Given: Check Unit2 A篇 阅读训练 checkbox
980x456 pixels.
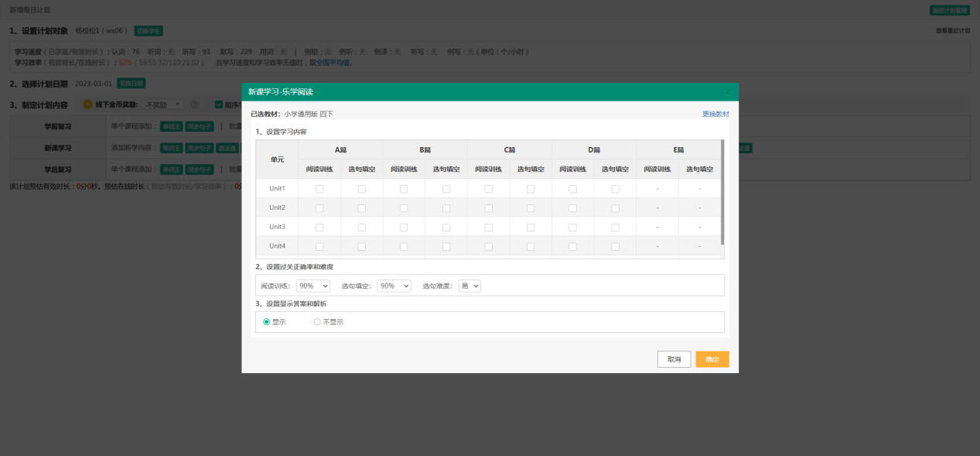Looking at the screenshot, I should pyautogui.click(x=319, y=207).
